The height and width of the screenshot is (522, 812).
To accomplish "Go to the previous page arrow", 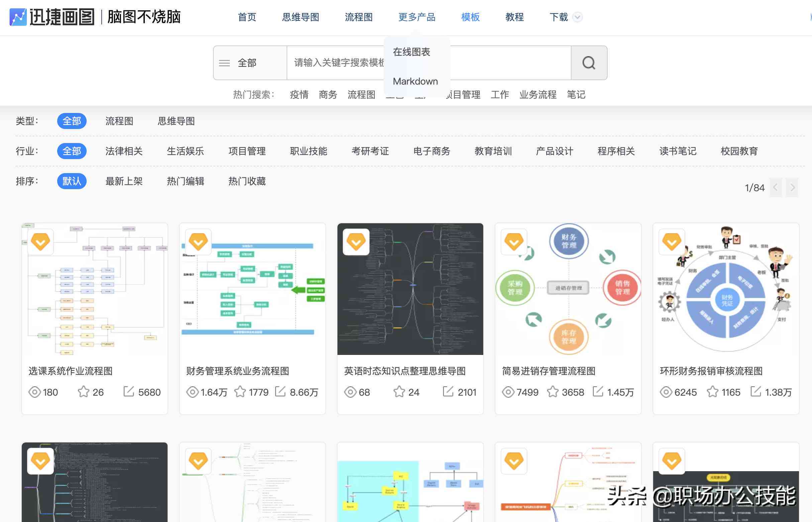I will tap(775, 187).
